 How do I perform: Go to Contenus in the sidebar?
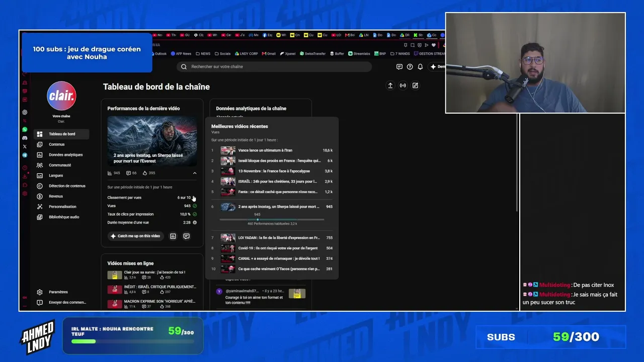click(61, 144)
